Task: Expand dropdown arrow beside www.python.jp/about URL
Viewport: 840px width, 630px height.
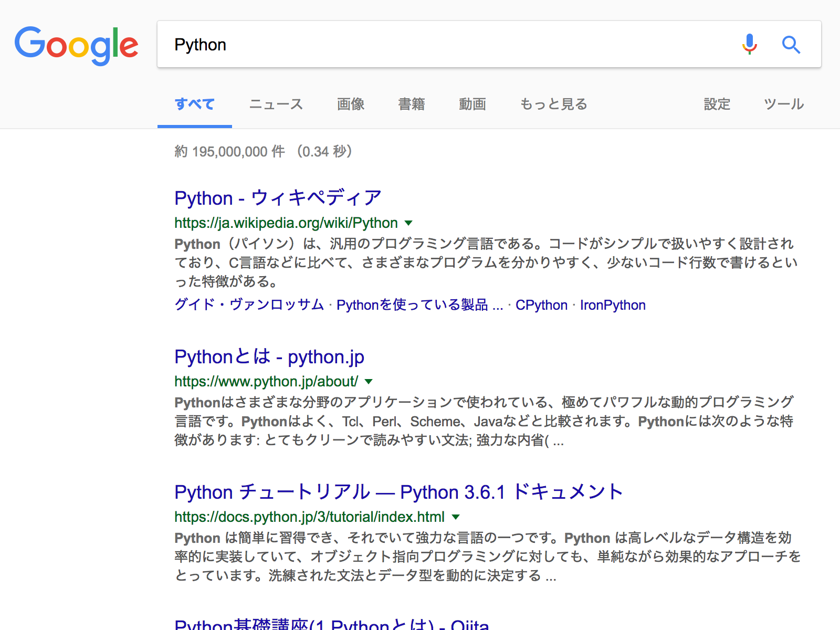Action: (x=369, y=382)
